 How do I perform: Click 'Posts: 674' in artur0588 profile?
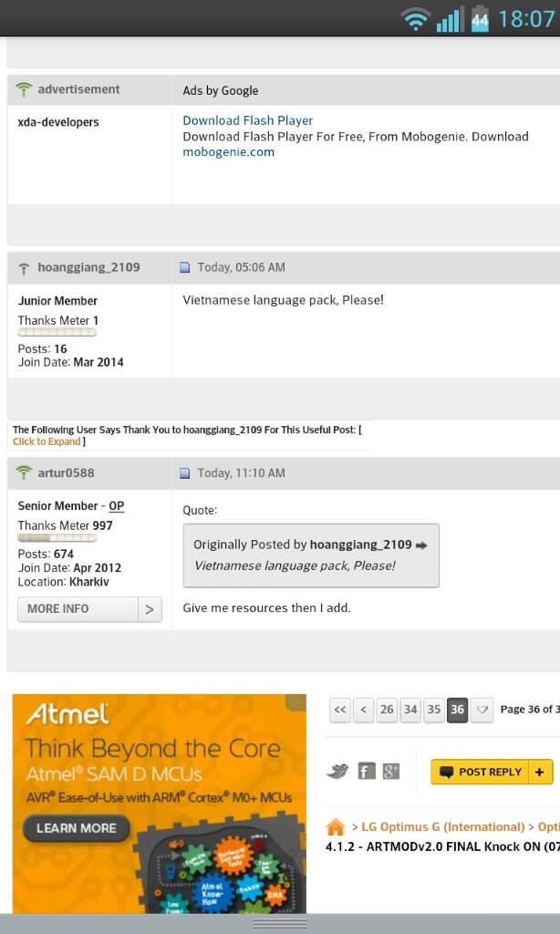(x=46, y=554)
